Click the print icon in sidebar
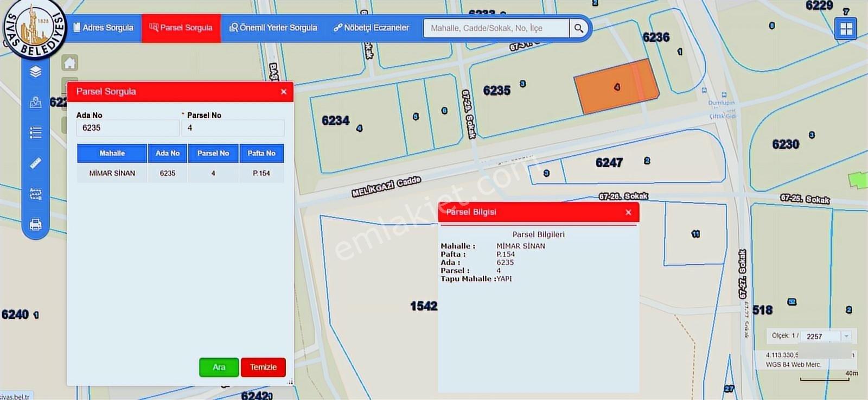The image size is (868, 400). 36,224
